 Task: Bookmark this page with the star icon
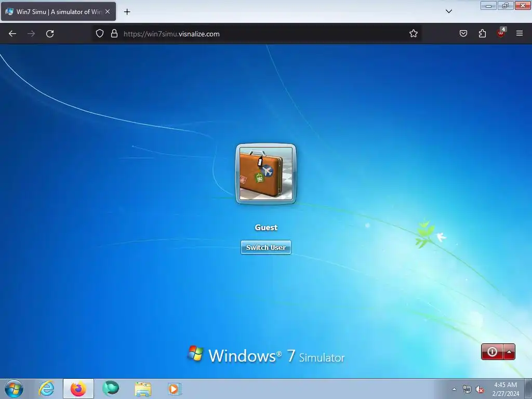click(x=413, y=34)
